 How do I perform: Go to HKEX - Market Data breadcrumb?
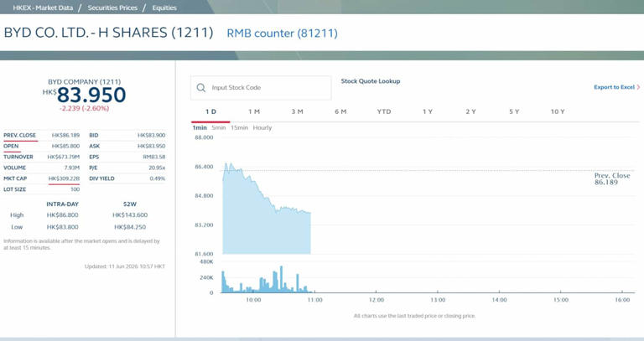[43, 8]
